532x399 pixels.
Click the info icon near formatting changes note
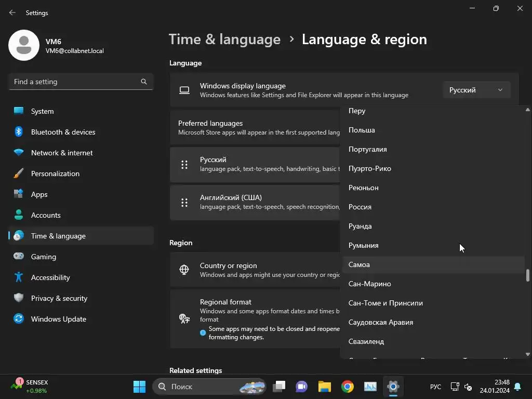click(x=203, y=332)
